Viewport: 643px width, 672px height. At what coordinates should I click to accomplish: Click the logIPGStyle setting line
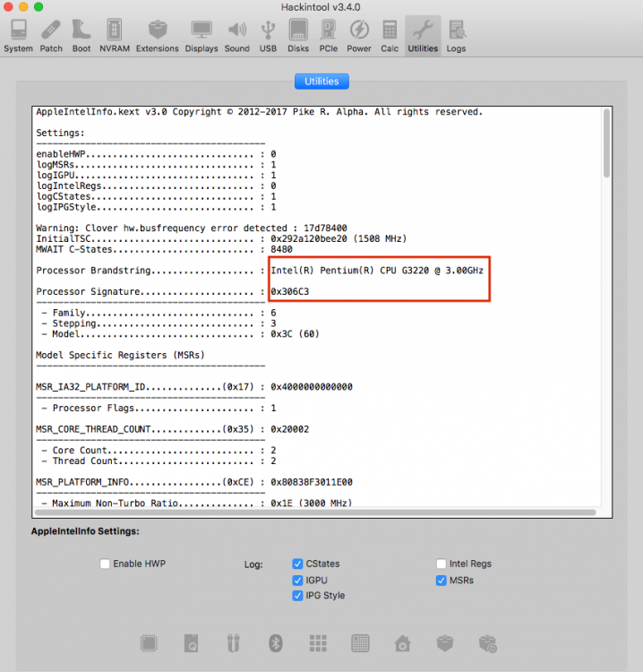tap(156, 207)
